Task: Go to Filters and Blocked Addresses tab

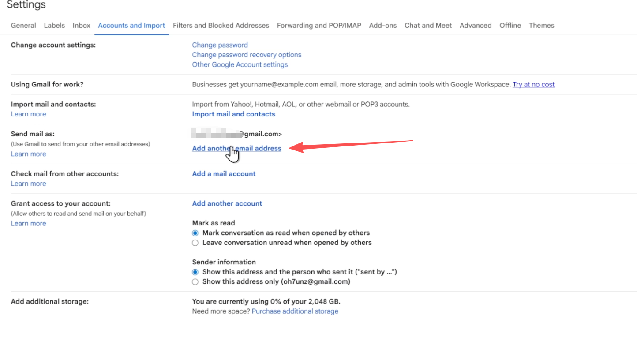Action: click(x=221, y=26)
